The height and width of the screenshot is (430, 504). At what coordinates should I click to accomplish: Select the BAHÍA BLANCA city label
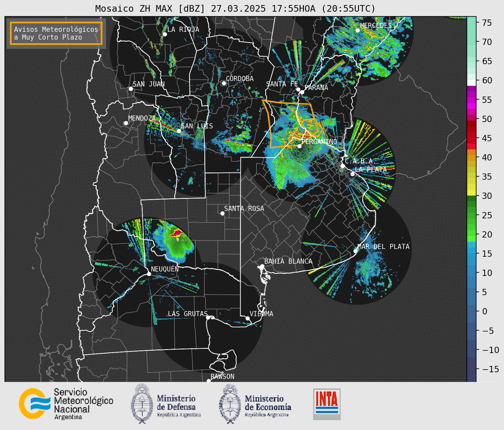pos(288,261)
